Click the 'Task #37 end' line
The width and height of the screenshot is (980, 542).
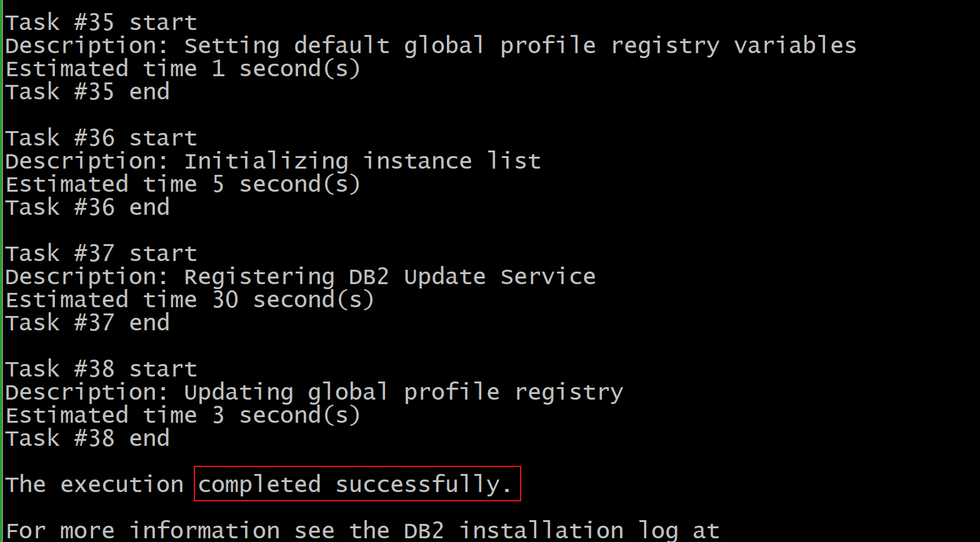pyautogui.click(x=87, y=323)
